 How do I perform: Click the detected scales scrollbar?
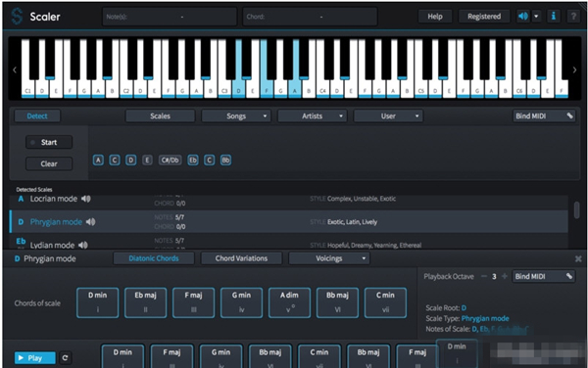pyautogui.click(x=577, y=209)
